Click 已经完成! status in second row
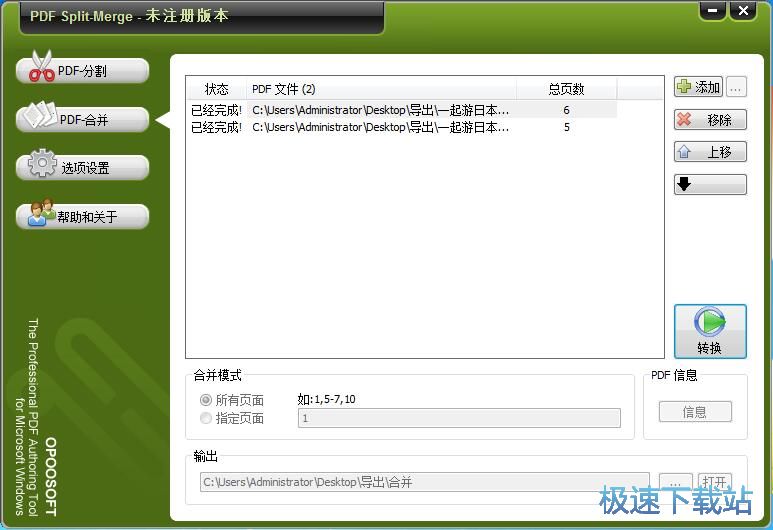The image size is (773, 530). (216, 127)
